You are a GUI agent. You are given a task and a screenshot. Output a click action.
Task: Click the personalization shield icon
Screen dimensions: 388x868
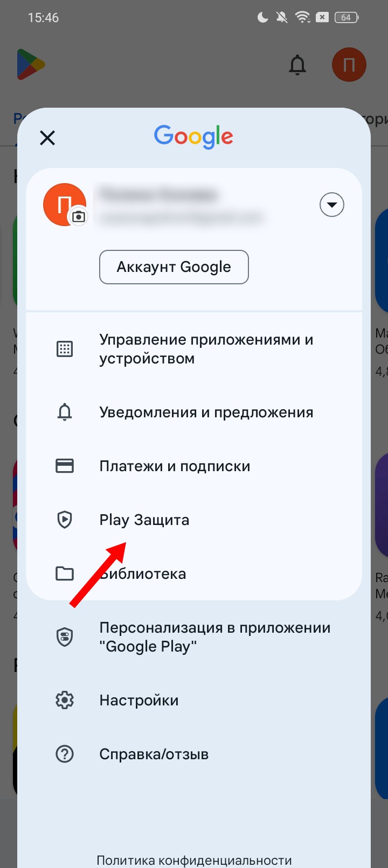65,637
